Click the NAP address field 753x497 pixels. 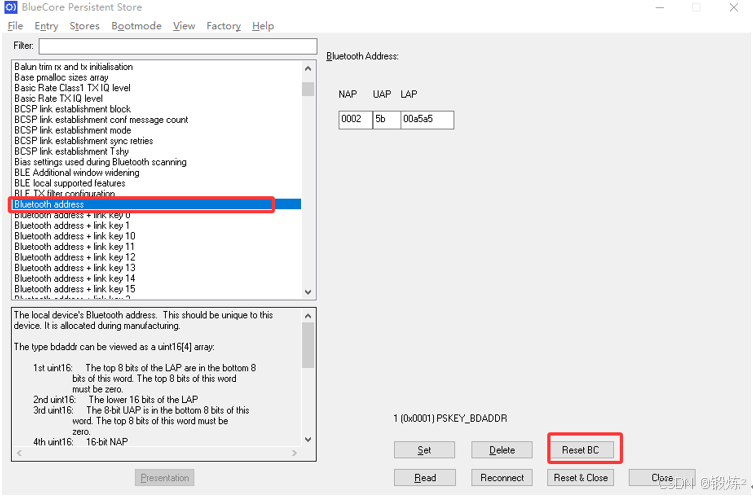(x=355, y=120)
